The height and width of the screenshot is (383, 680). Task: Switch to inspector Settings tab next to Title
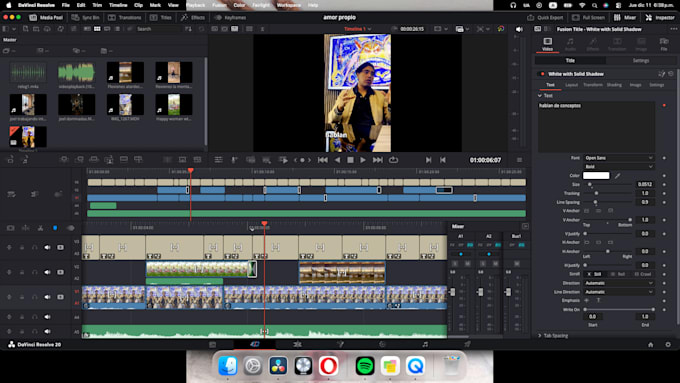[x=641, y=61]
